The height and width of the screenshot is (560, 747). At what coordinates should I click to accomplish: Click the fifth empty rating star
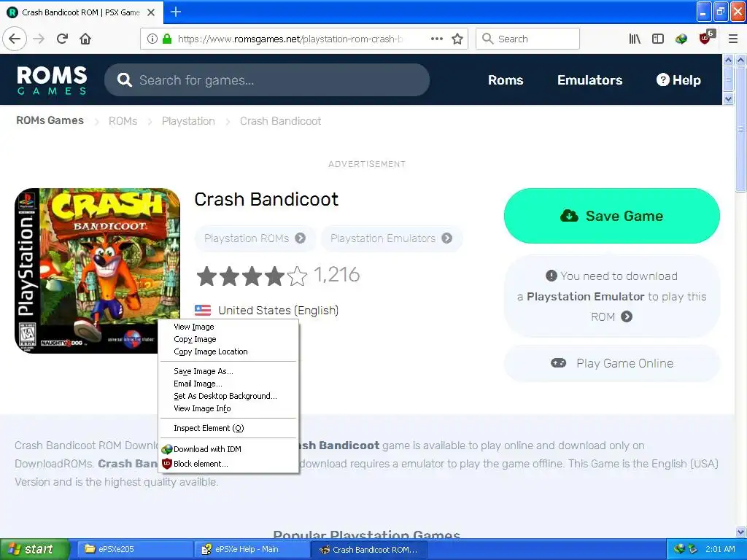[298, 276]
